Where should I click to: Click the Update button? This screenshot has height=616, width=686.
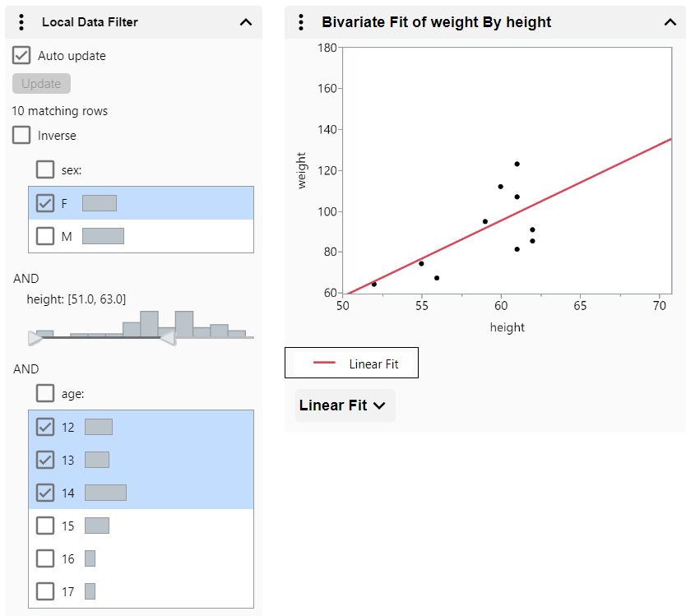point(41,83)
